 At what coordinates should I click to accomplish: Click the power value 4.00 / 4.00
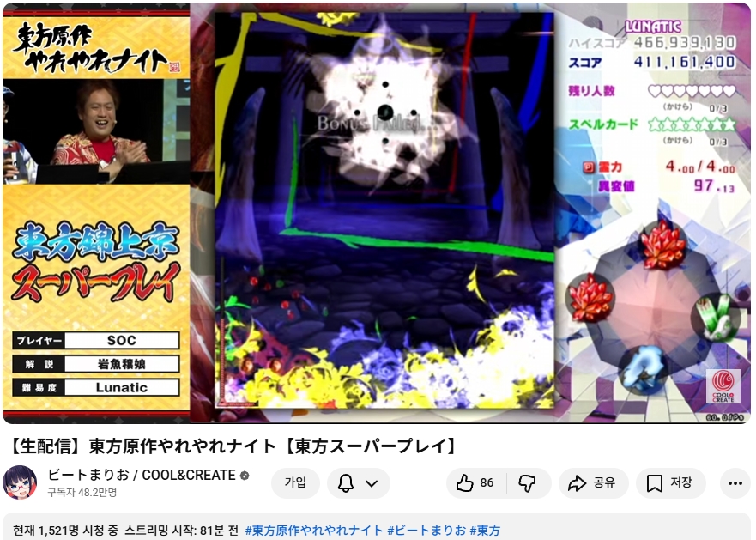tap(700, 167)
